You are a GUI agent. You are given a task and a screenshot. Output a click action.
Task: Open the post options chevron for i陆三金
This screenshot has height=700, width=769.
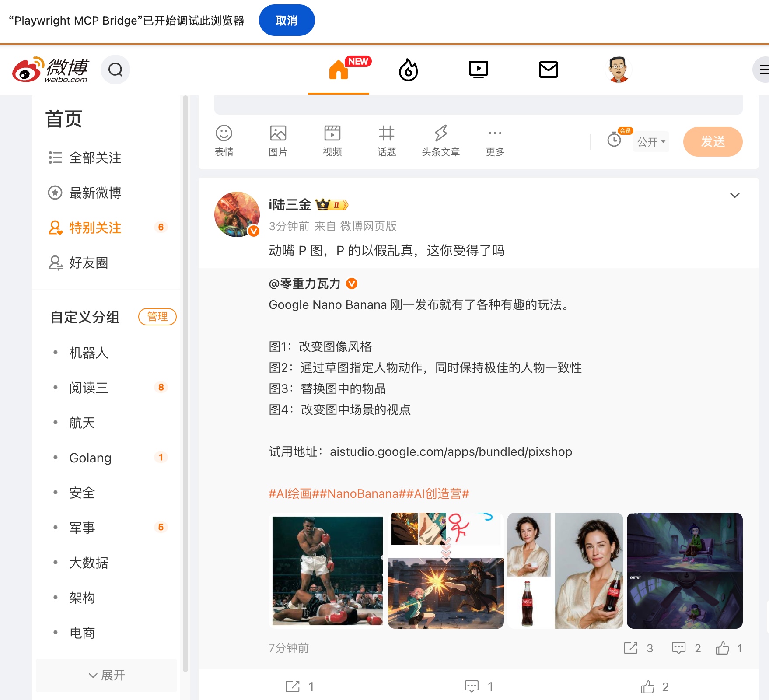click(735, 195)
